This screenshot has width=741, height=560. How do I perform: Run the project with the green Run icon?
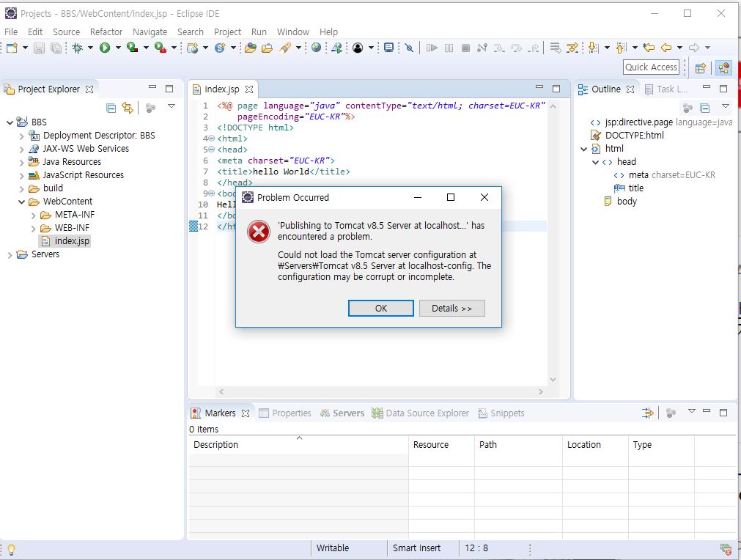[105, 48]
